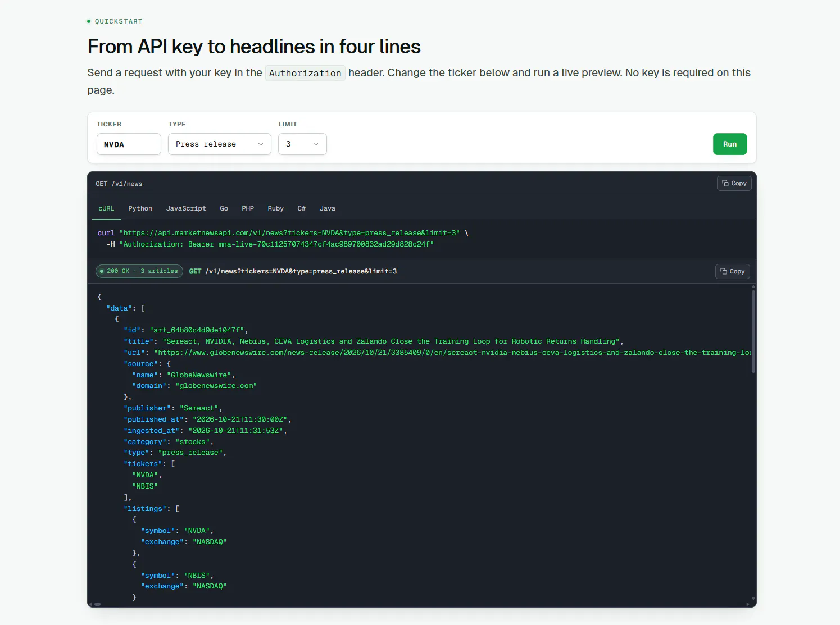
Task: Click the "type": "press_release" line
Action: point(175,453)
